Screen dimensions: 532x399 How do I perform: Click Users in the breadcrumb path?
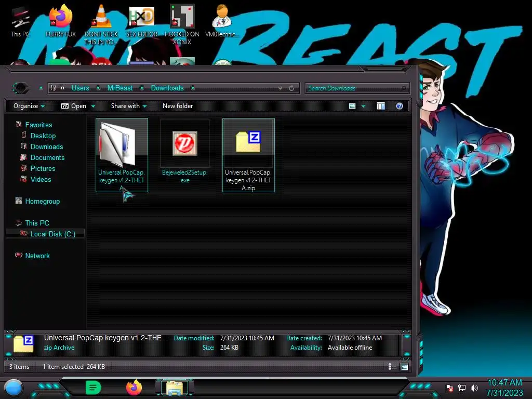(80, 88)
